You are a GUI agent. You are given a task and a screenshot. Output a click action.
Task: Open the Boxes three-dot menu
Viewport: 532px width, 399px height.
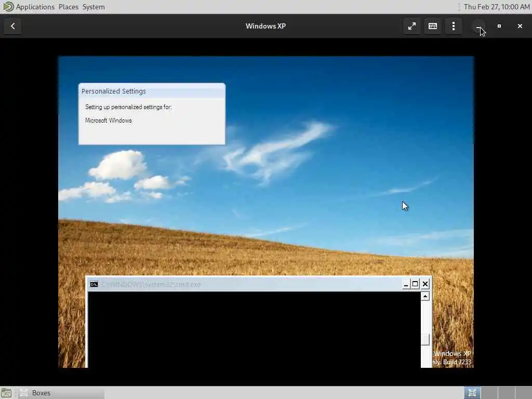[454, 26]
